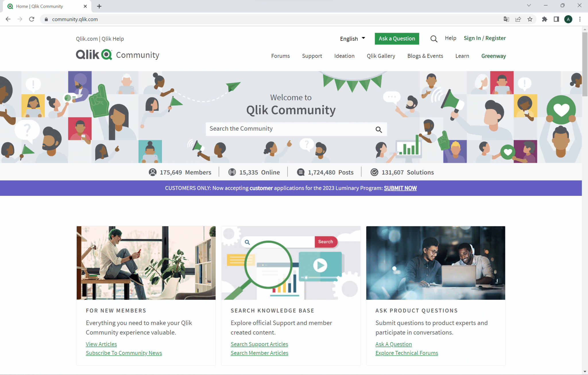Open the English language dropdown

352,38
